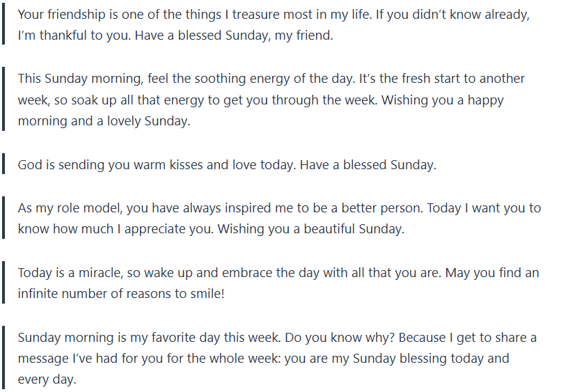561x392 pixels.
Task: Click the vertical bar beside "Today is a miracle" quote
Action: point(3,283)
